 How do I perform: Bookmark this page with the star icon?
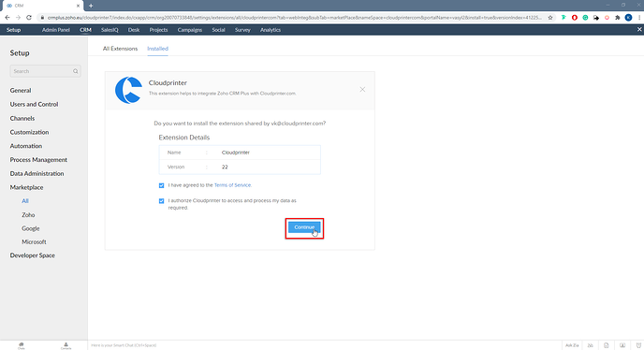[x=550, y=18]
